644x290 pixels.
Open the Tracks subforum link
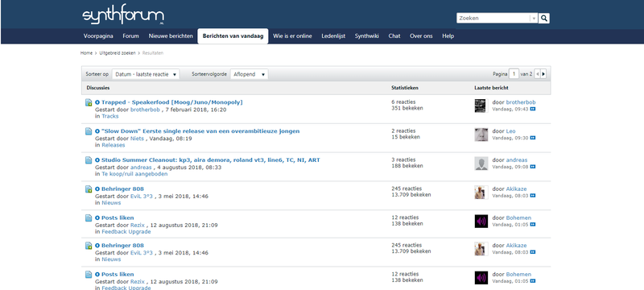tap(110, 116)
